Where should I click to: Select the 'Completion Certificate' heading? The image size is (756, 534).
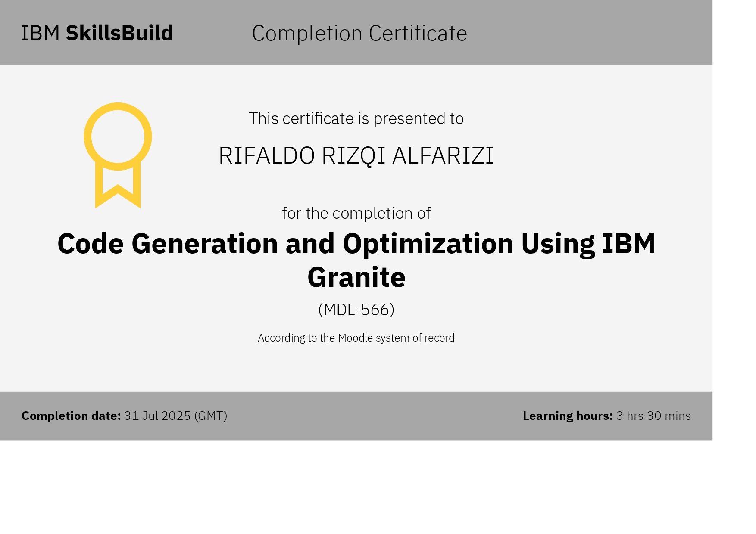pyautogui.click(x=359, y=34)
